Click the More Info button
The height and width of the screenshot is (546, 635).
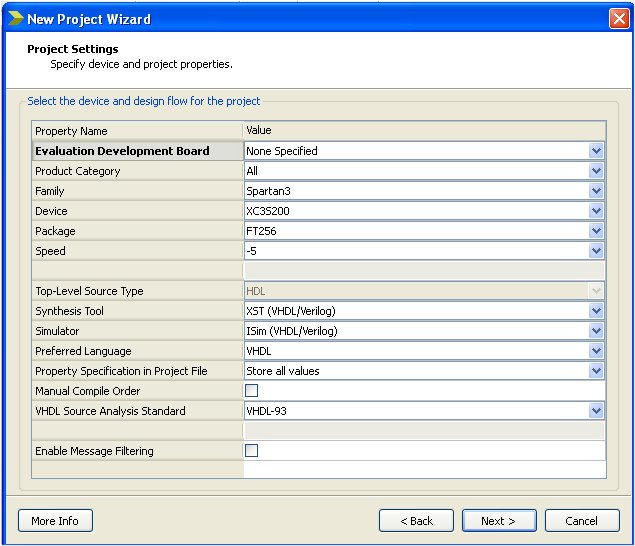(x=55, y=521)
